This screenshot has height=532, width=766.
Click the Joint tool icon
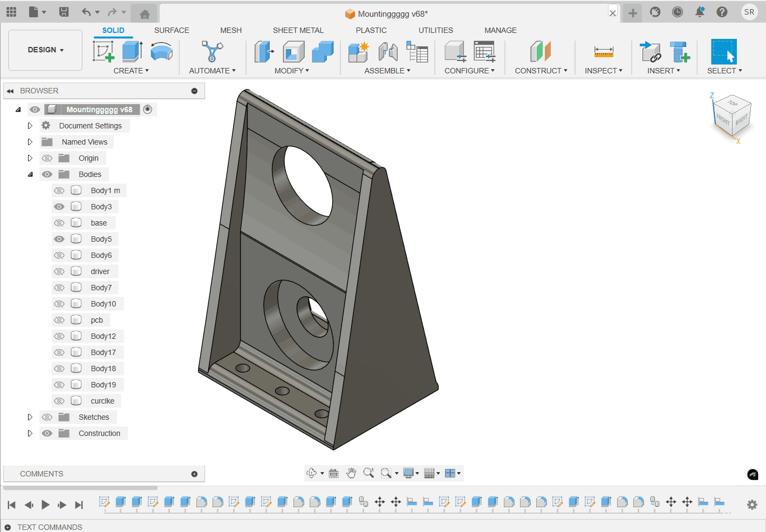(388, 52)
